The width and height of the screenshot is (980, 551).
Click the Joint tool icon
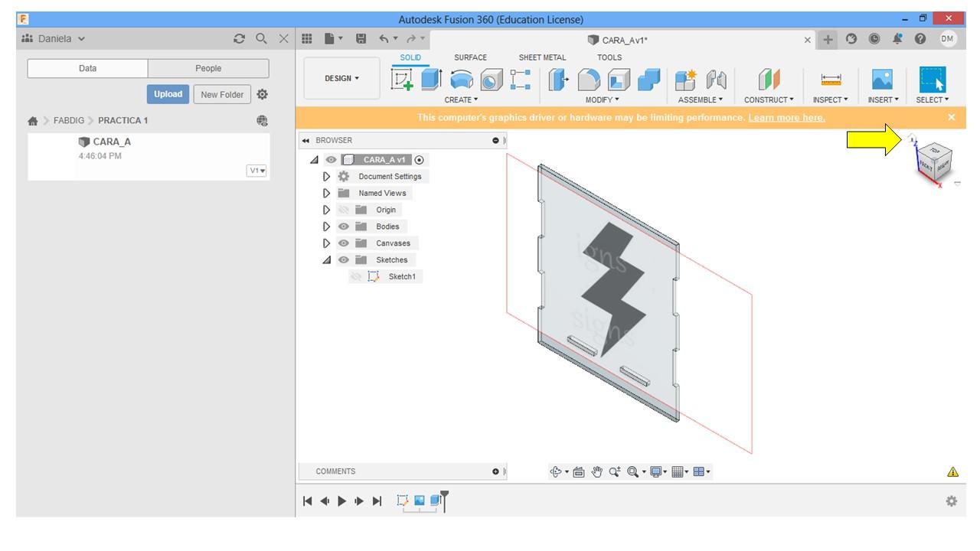pyautogui.click(x=716, y=80)
